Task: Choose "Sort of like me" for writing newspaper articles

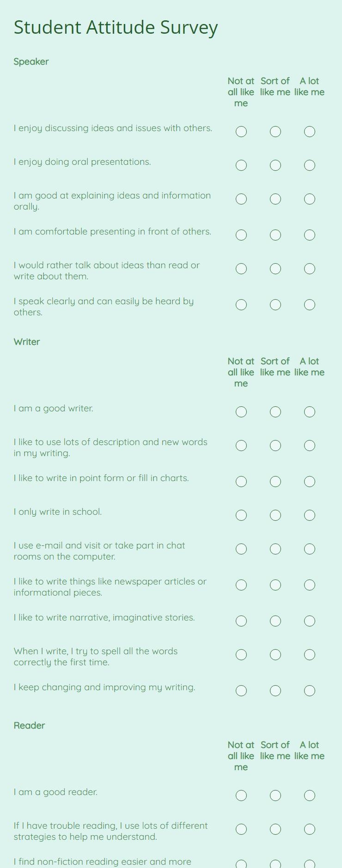Action: click(x=275, y=585)
